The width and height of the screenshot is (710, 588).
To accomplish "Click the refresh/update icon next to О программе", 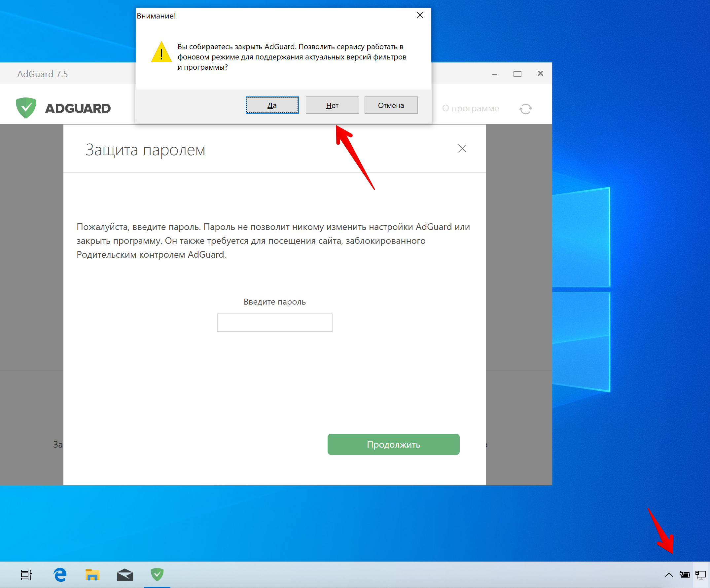I will (525, 108).
